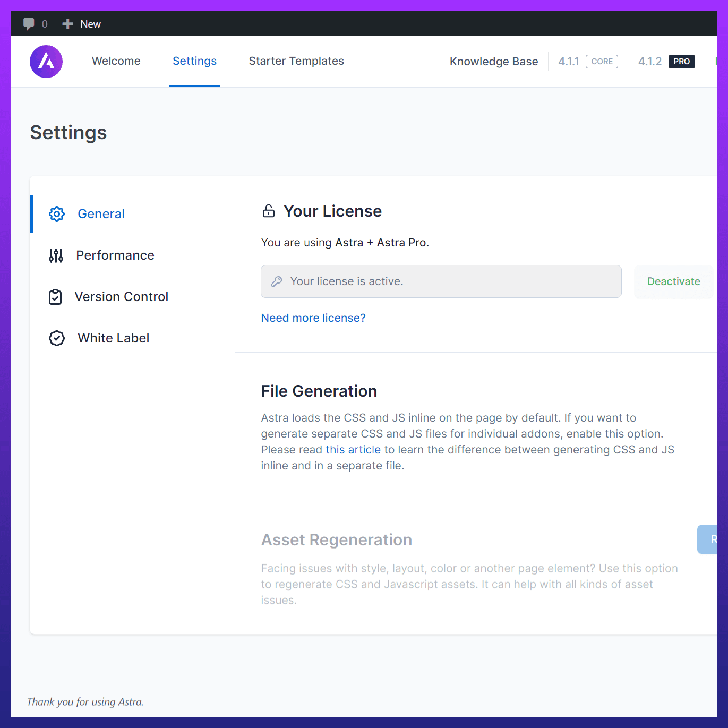The image size is (728, 728).
Task: Click the license status input field
Action: pyautogui.click(x=441, y=281)
